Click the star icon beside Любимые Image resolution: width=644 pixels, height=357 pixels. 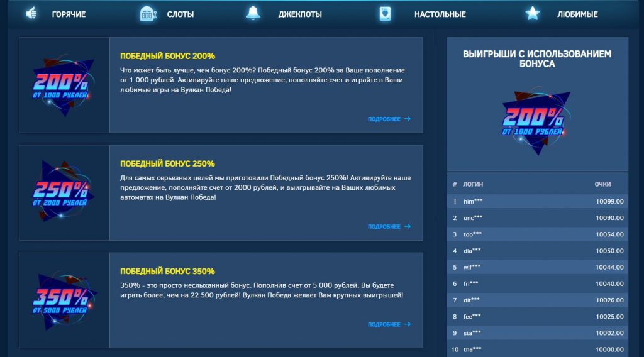[533, 13]
